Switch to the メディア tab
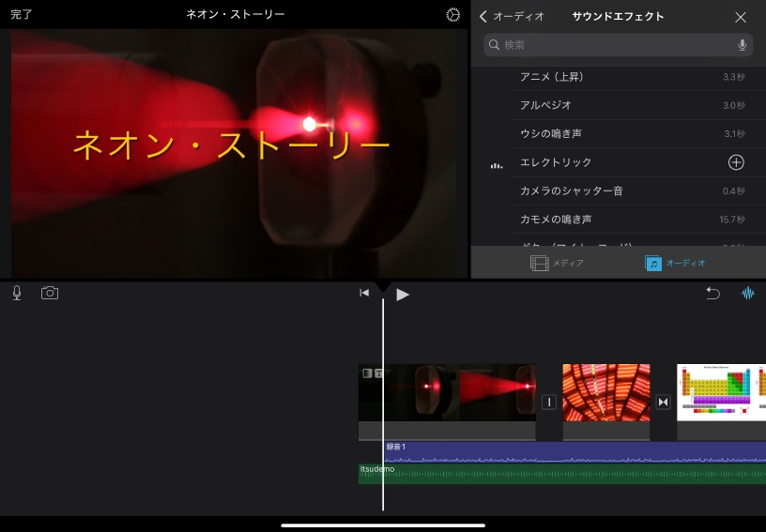The height and width of the screenshot is (532, 766). [x=557, y=263]
